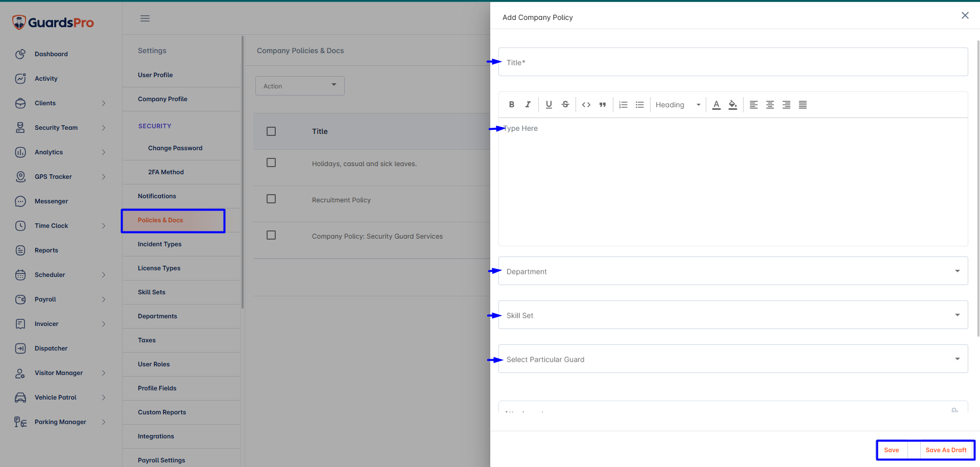
Task: Open the Department dropdown
Action: pyautogui.click(x=733, y=271)
